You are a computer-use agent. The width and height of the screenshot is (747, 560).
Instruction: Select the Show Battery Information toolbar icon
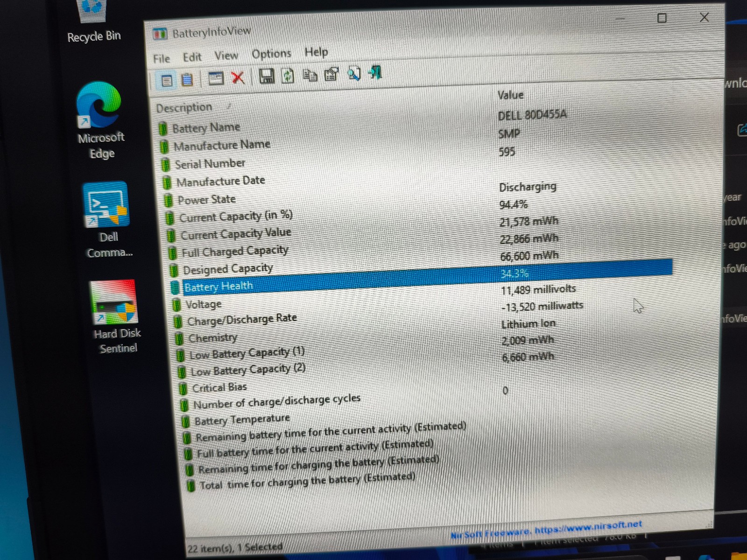click(167, 81)
